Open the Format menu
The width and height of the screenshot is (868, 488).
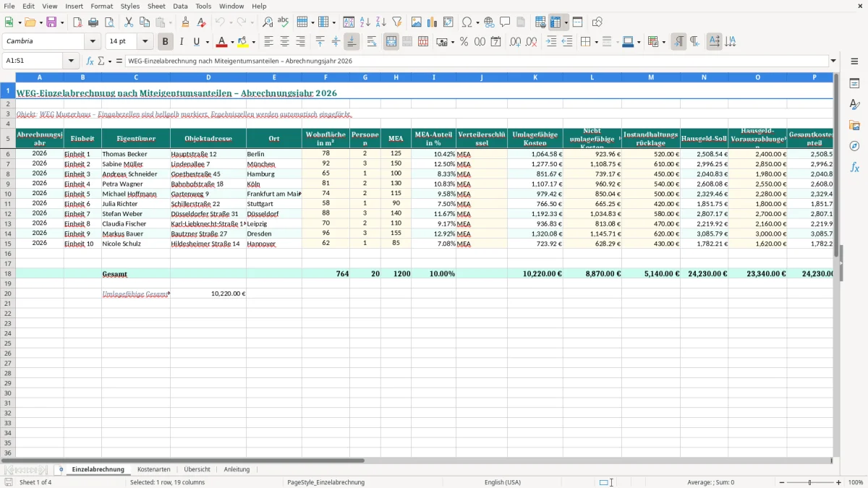(102, 6)
